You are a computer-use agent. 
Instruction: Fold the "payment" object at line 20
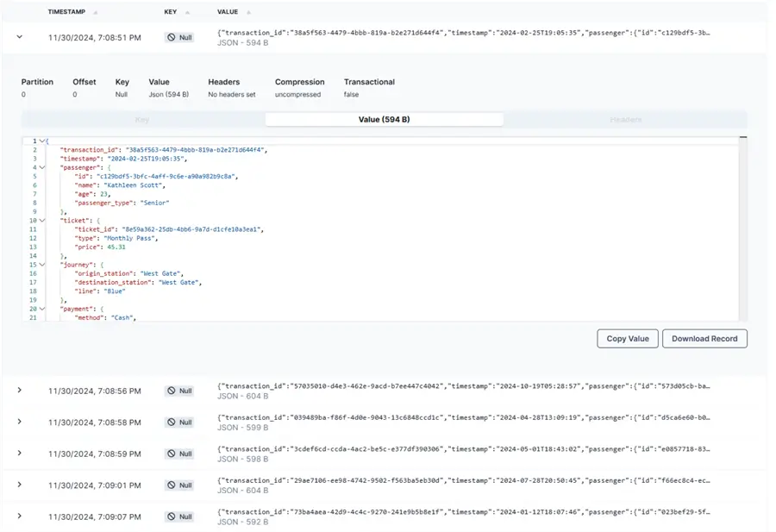tap(42, 310)
